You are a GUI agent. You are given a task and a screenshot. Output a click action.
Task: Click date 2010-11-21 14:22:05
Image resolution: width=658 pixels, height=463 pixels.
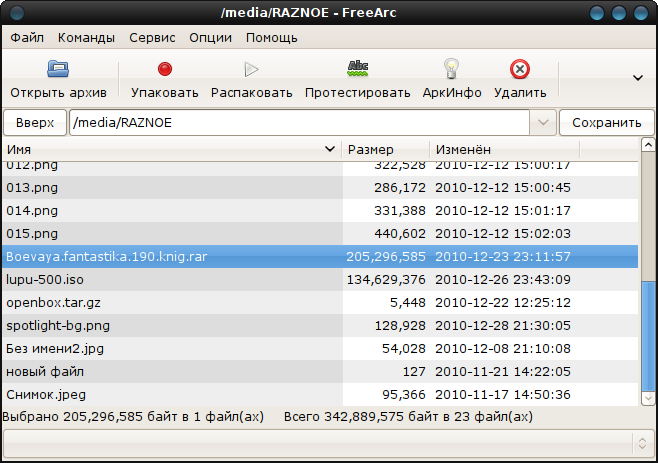coord(503,372)
